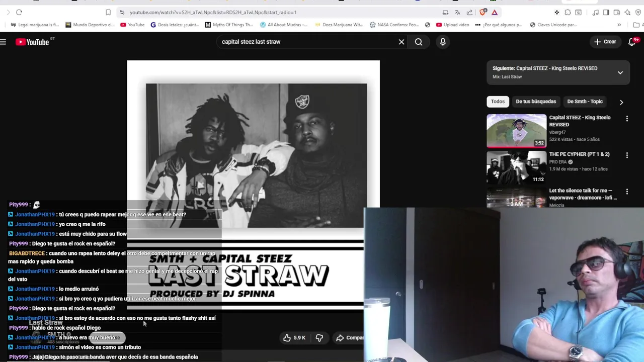Click the browser address bar URL

point(213,12)
